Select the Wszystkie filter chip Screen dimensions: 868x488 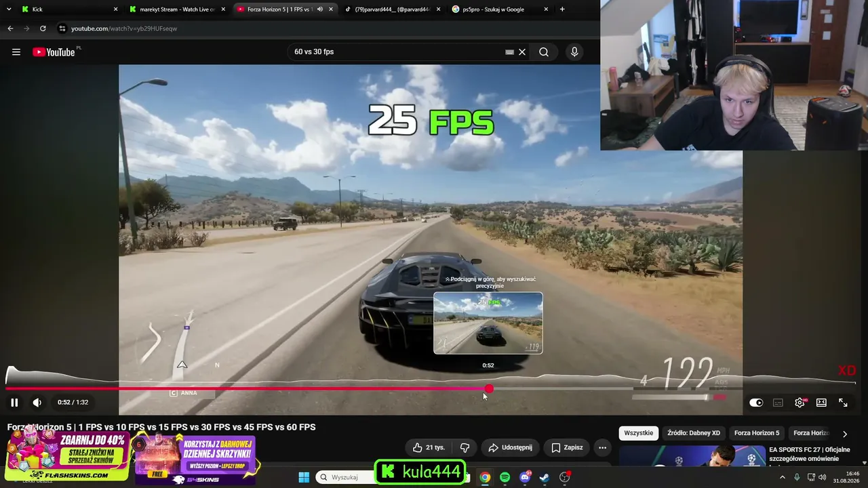click(638, 433)
